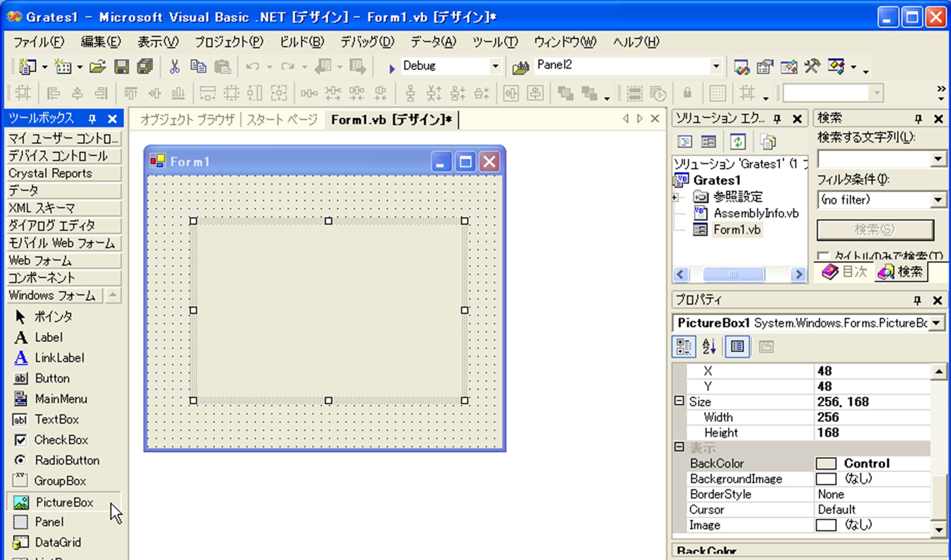Open the no filter dropdown

pyautogui.click(x=938, y=200)
